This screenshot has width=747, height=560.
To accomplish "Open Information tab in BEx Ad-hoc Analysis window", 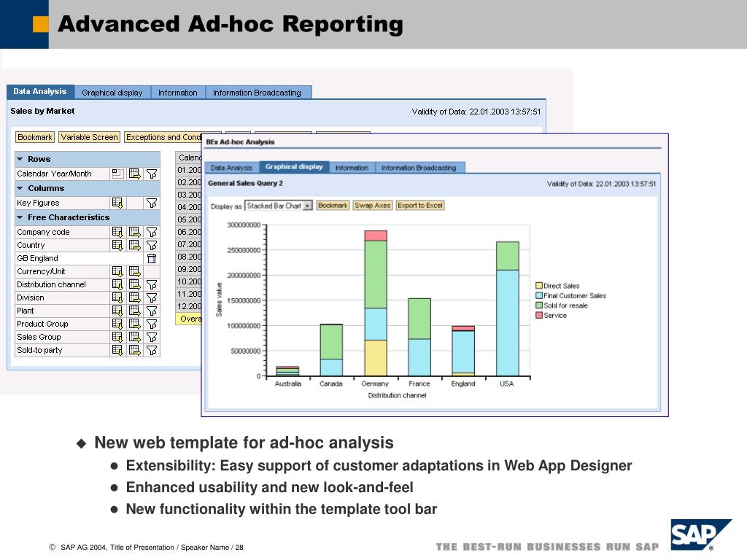I will coord(352,168).
